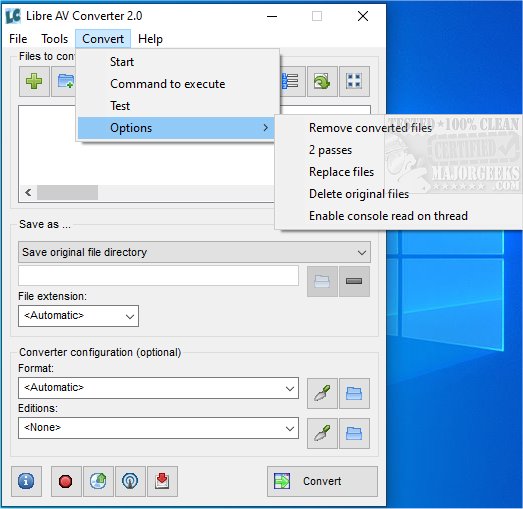Image resolution: width=523 pixels, height=509 pixels.
Task: Click blue folder icon beside Editions
Action: click(354, 433)
